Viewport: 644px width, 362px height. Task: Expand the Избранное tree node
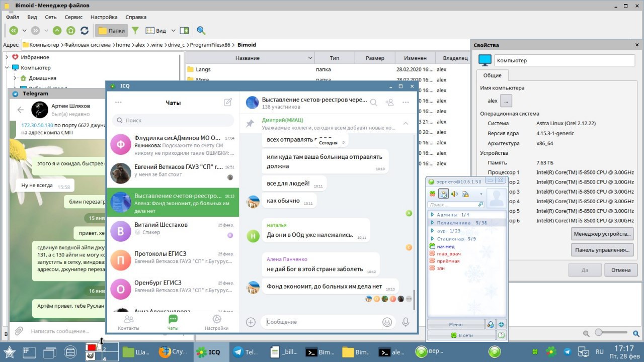[7, 57]
